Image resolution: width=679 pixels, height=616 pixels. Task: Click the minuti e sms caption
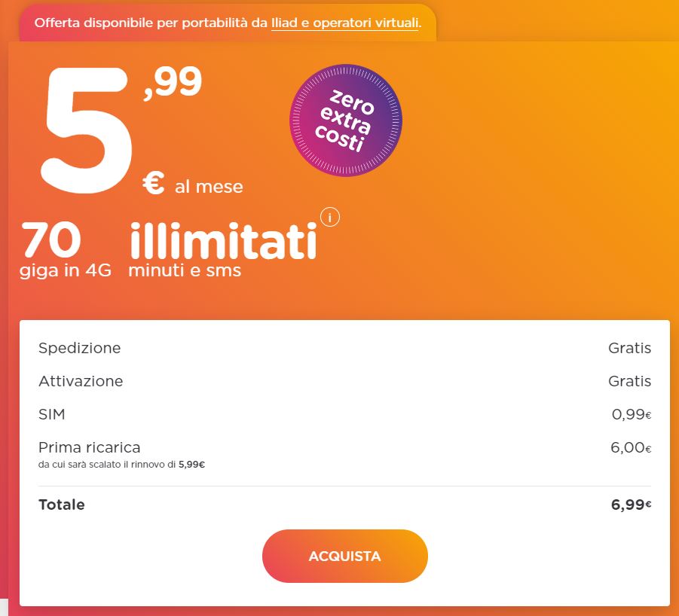point(185,270)
